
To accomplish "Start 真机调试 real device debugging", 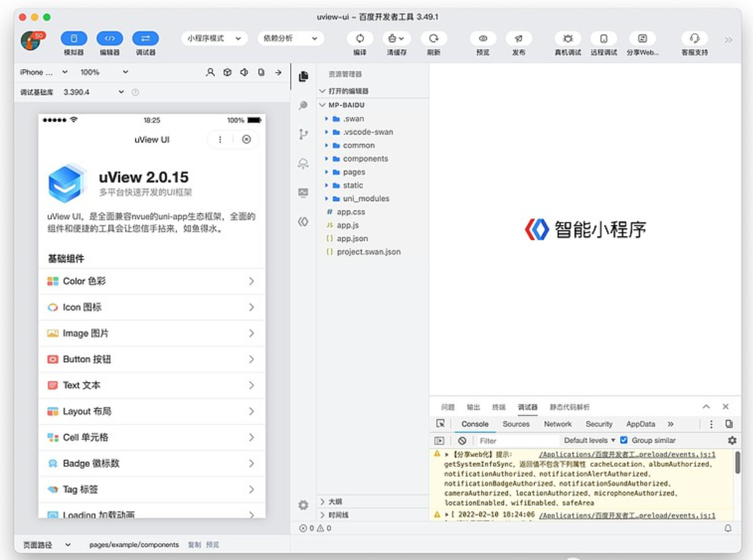I will 568,38.
